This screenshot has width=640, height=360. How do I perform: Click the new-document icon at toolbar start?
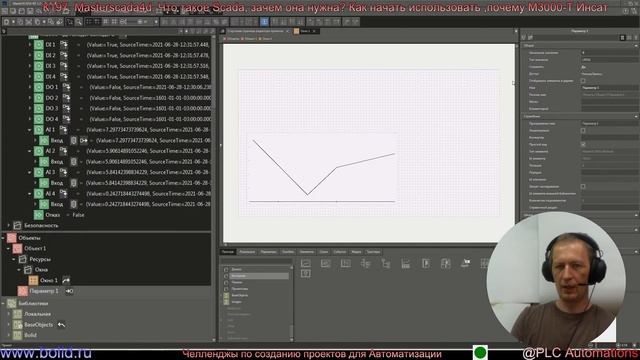click(x=7, y=22)
